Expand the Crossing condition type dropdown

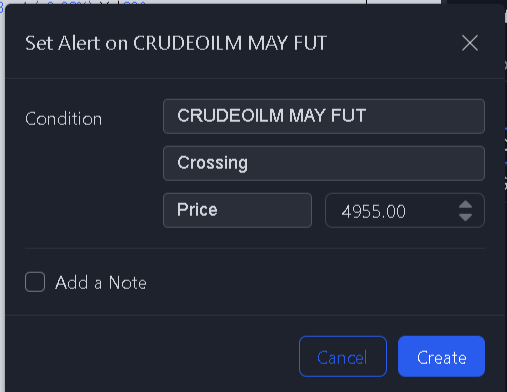(x=324, y=163)
